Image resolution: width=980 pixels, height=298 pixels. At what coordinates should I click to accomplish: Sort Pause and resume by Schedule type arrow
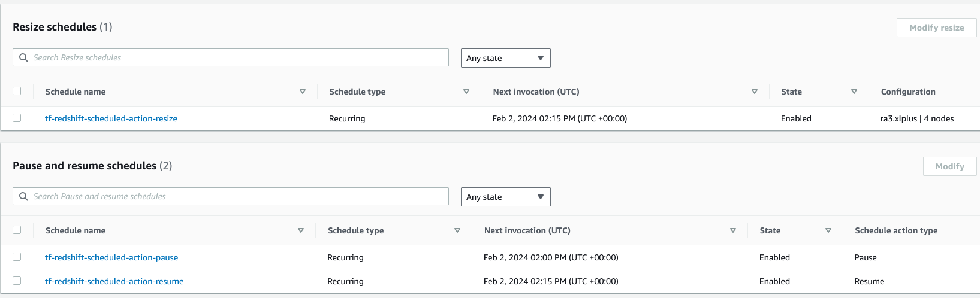click(x=457, y=230)
